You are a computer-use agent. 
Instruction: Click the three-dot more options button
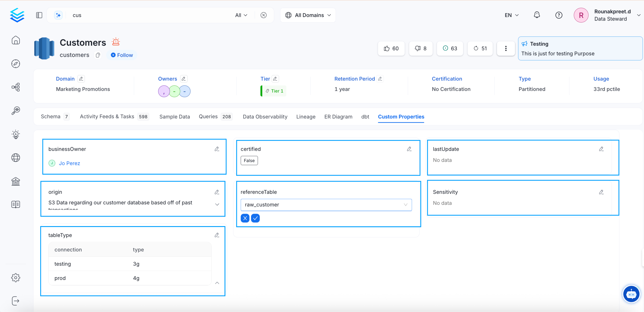point(505,48)
